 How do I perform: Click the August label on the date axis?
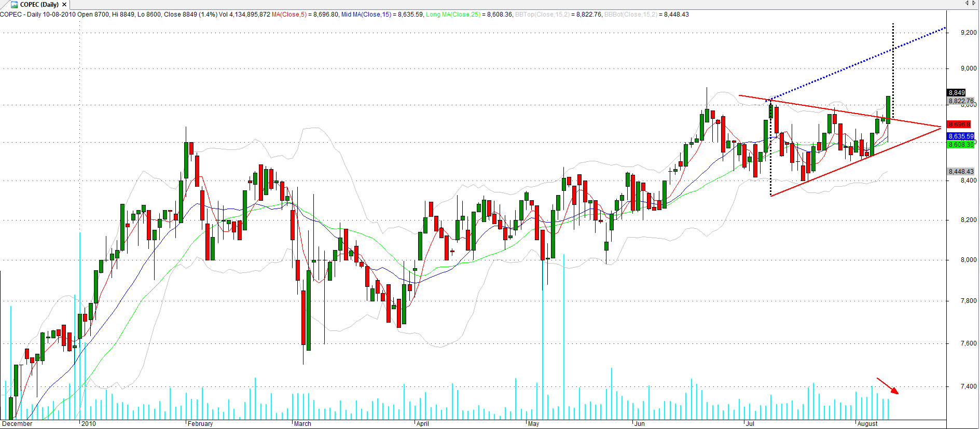867,424
